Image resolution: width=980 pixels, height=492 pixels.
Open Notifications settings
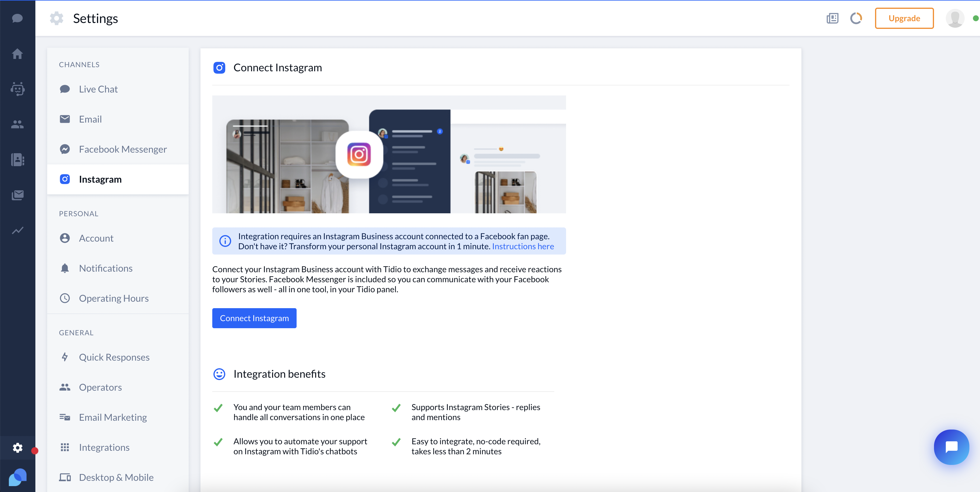[x=118, y=268]
